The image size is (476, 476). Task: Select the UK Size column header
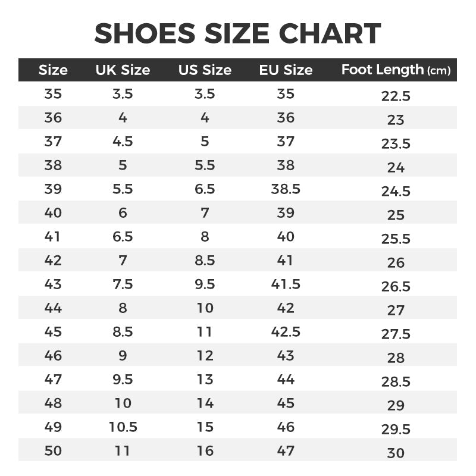point(123,70)
